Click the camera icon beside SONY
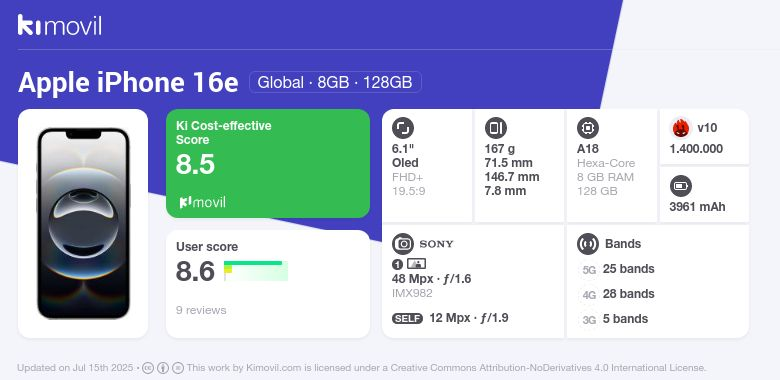Screen dimensions: 780x380 (x=403, y=244)
